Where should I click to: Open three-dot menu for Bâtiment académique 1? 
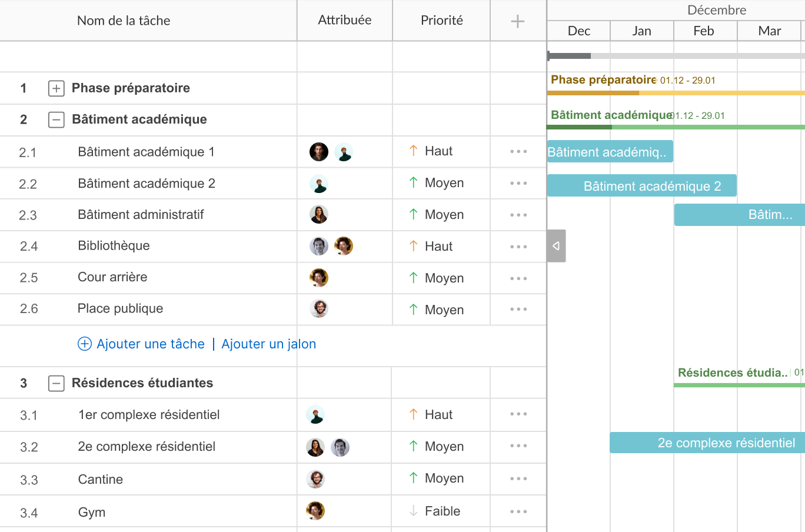coord(518,152)
